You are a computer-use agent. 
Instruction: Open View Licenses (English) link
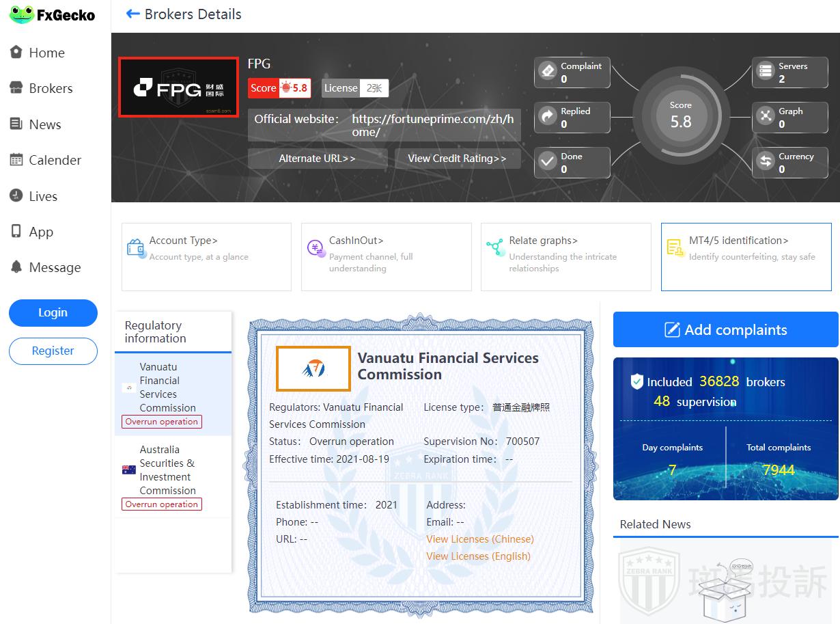tap(478, 556)
